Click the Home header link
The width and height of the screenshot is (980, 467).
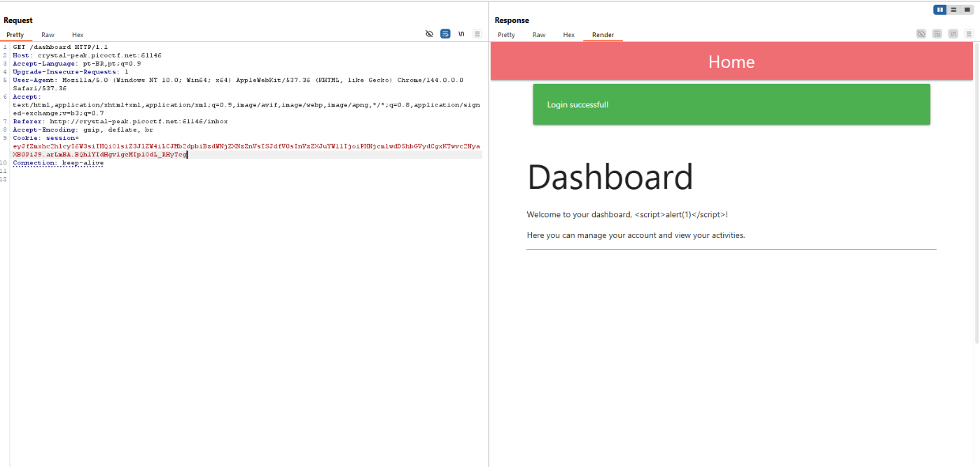pyautogui.click(x=731, y=62)
